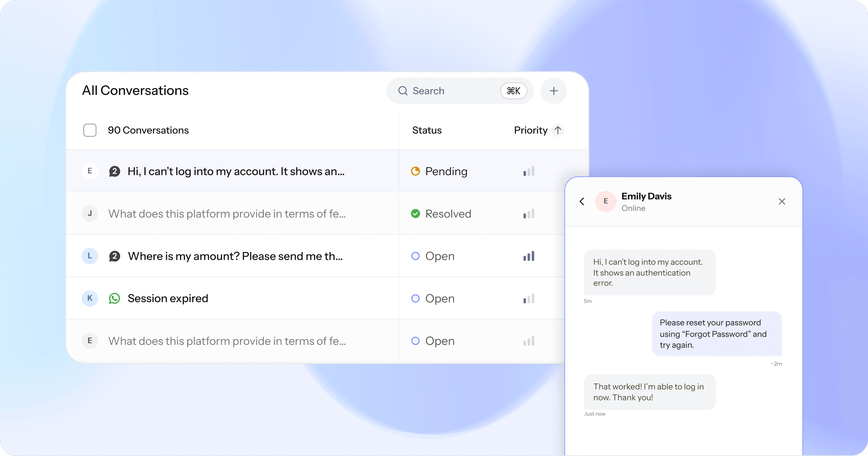Viewport: 868px width, 456px height.
Task: Click priority bars on the Resolved row
Action: coord(529,213)
